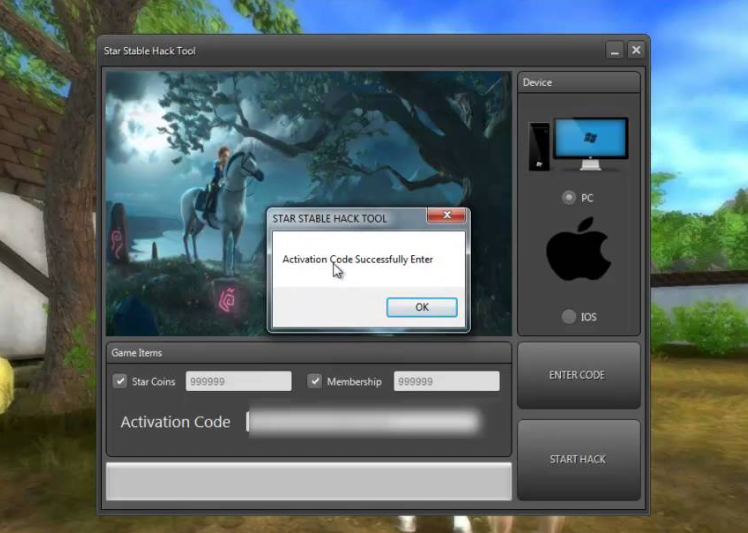Click the START HACK button

(579, 460)
